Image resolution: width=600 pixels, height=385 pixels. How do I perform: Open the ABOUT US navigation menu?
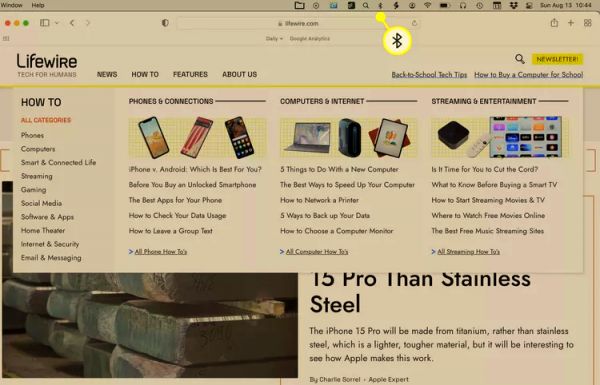point(240,74)
